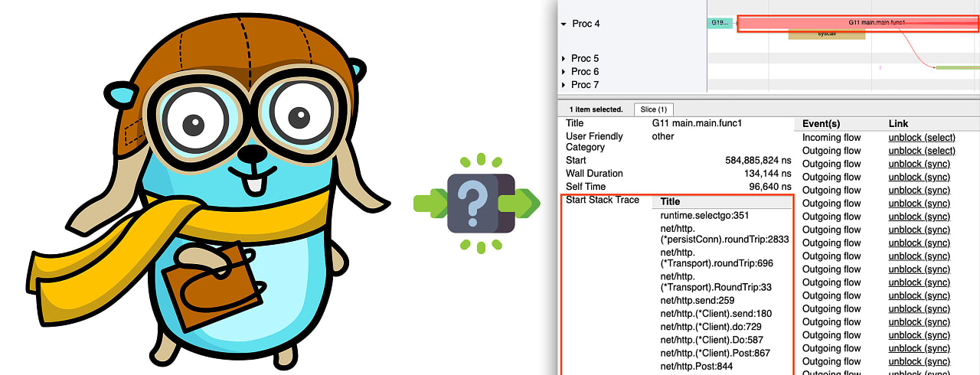
Task: Open the Slice (1) tab
Action: pyautogui.click(x=654, y=109)
